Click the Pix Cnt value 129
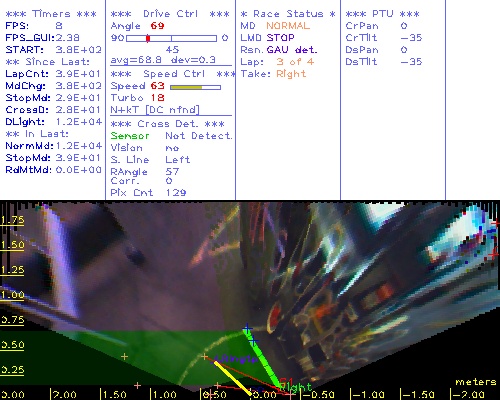The width and height of the screenshot is (500, 400). click(x=176, y=193)
